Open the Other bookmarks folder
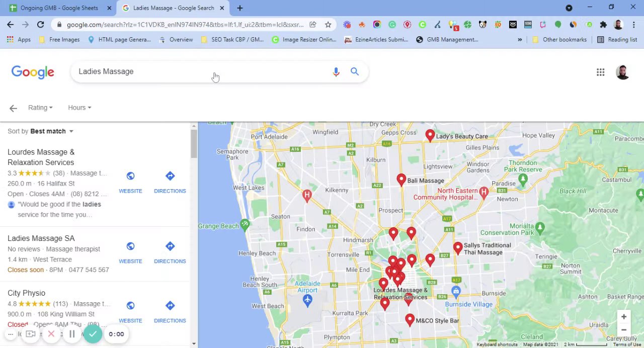 pyautogui.click(x=559, y=40)
